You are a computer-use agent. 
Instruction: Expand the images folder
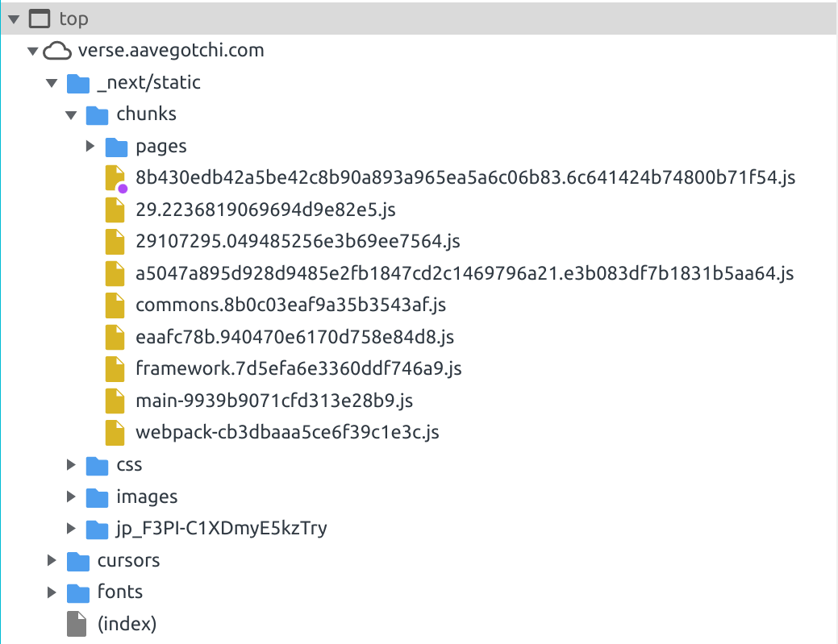pos(71,497)
